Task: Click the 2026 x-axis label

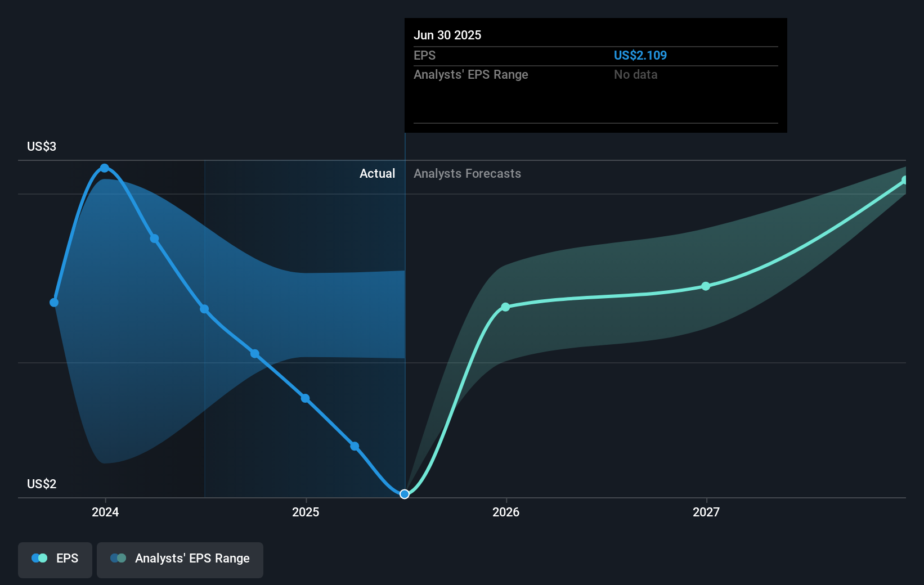Action: pyautogui.click(x=506, y=512)
